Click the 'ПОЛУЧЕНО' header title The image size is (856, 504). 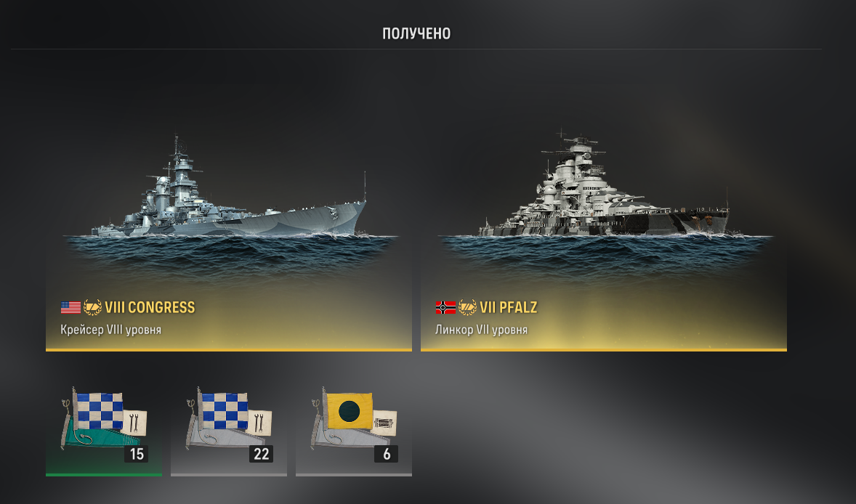[x=416, y=34]
